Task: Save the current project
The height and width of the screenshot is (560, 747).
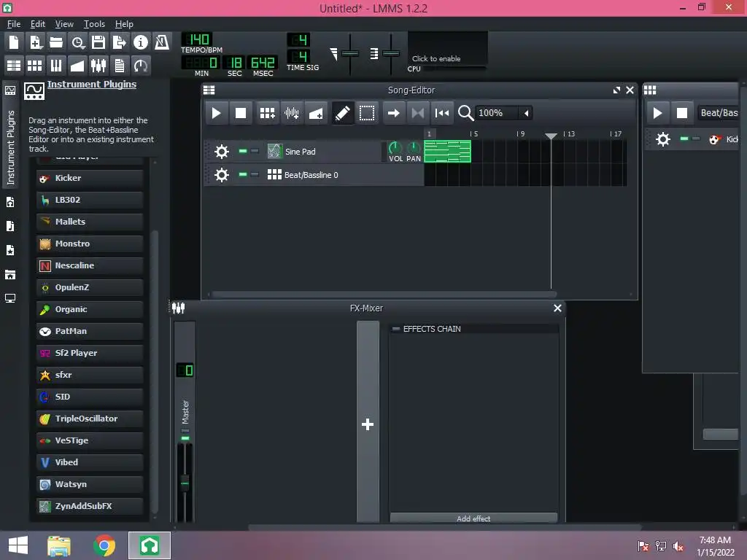Action: click(98, 42)
